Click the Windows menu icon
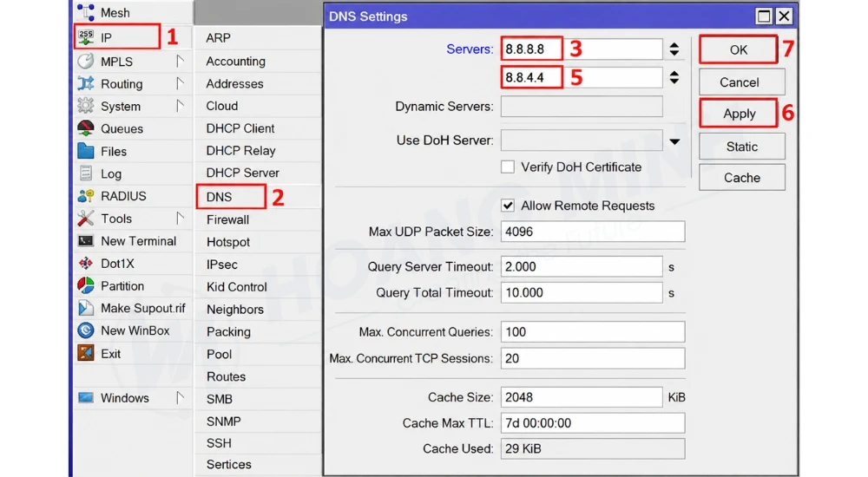This screenshot has width=868, height=477. [x=86, y=398]
